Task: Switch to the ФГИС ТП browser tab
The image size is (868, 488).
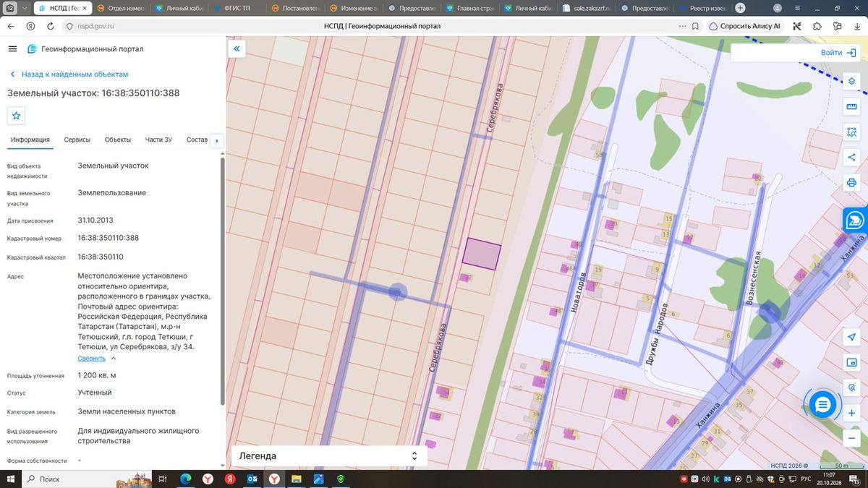Action: (x=237, y=8)
